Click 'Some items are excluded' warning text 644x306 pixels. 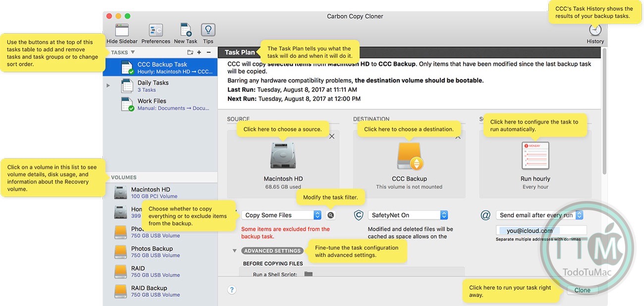285,233
